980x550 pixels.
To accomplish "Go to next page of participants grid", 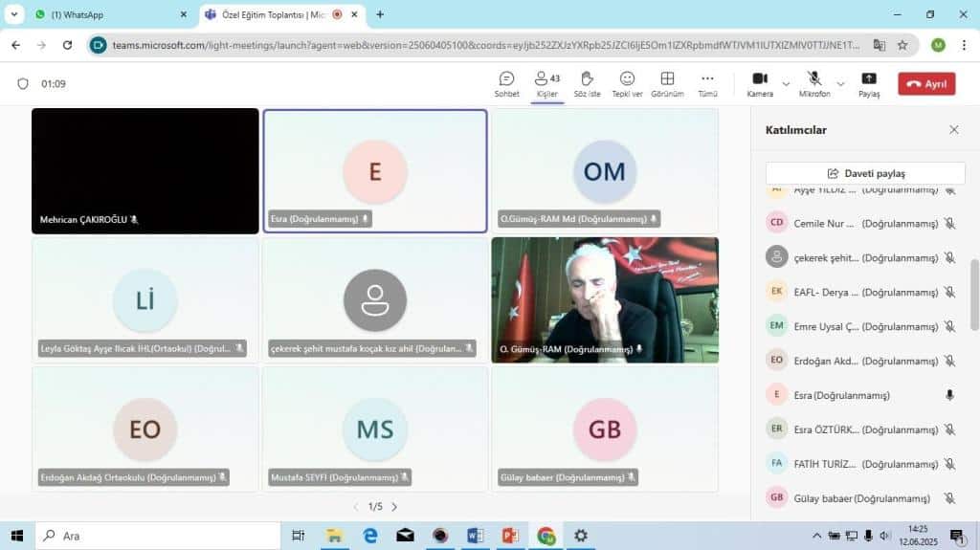I will point(394,506).
